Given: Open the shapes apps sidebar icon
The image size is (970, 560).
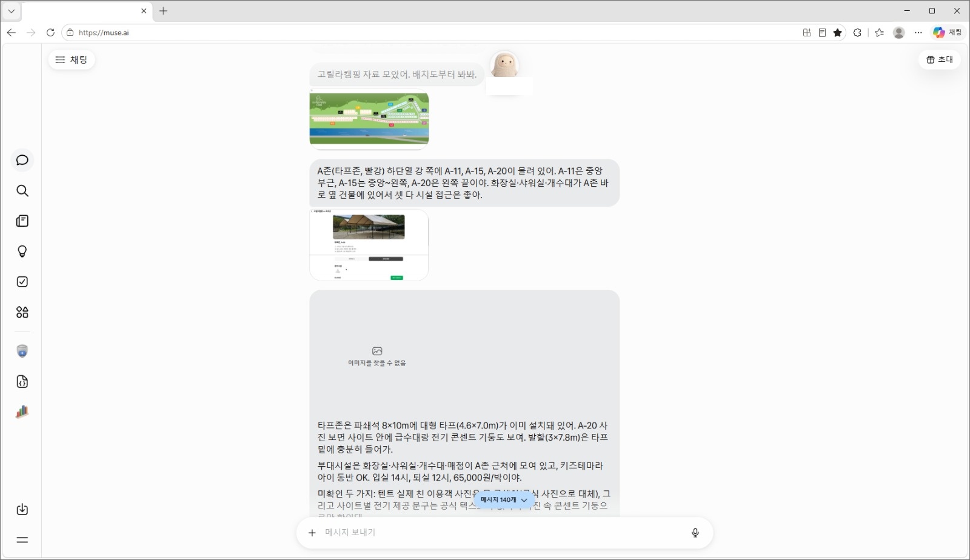Looking at the screenshot, I should (x=22, y=312).
